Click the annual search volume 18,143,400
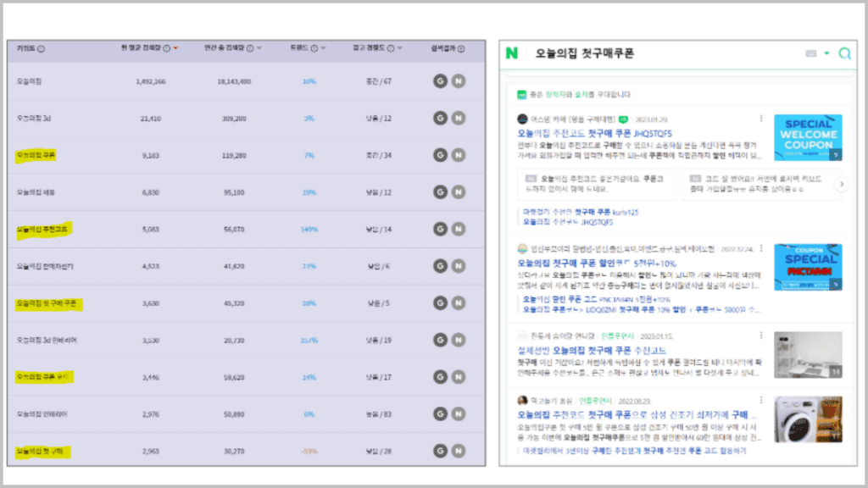 pyautogui.click(x=234, y=81)
